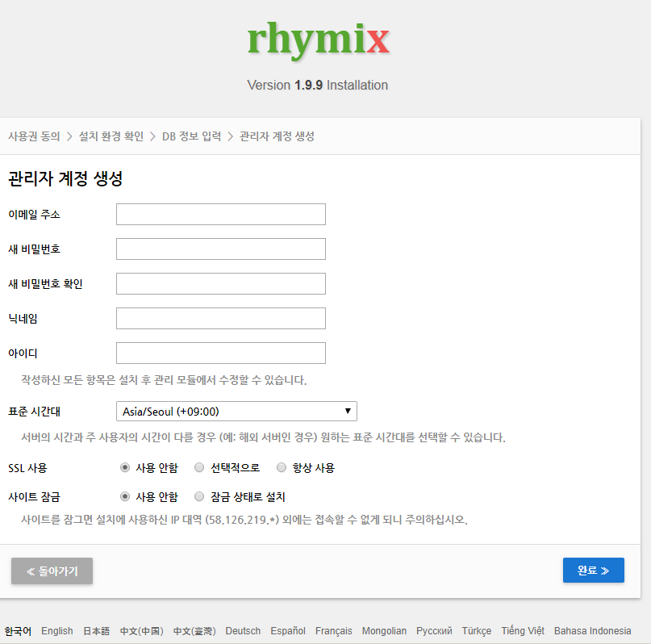
Task: Open the 표준 시간대 Asia/Seoul dropdown
Action: pyautogui.click(x=236, y=411)
